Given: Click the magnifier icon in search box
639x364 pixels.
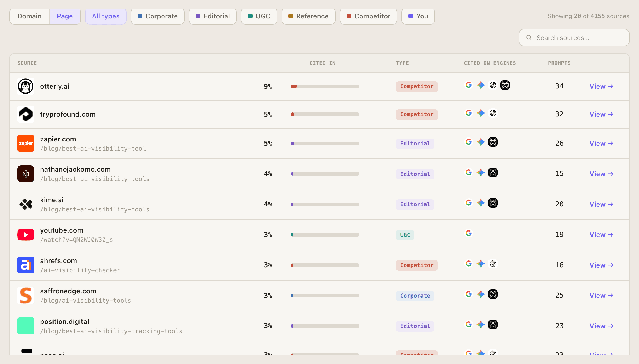Looking at the screenshot, I should click(529, 38).
